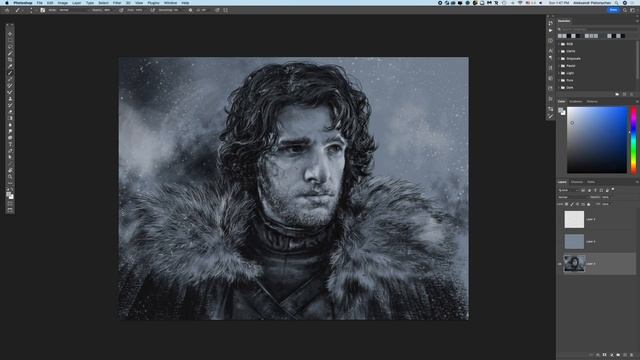Image resolution: width=640 pixels, height=360 pixels.
Task: Select the Eraser tool
Action: pos(10,111)
